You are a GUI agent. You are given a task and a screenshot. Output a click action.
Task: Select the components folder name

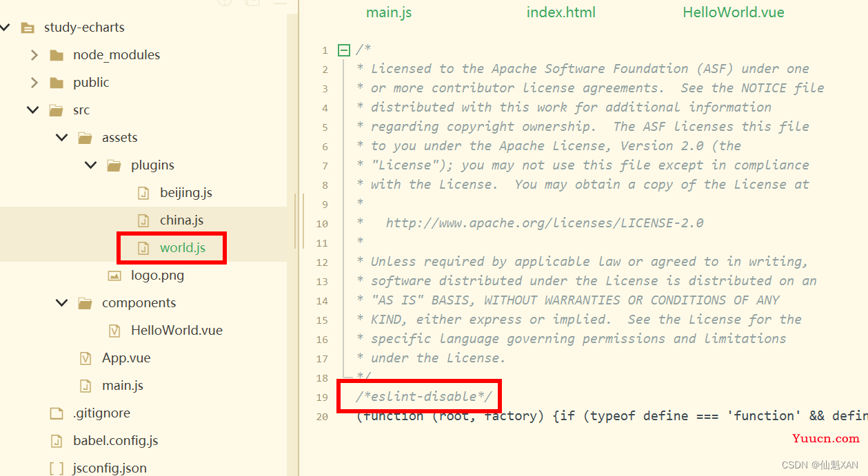pos(139,303)
